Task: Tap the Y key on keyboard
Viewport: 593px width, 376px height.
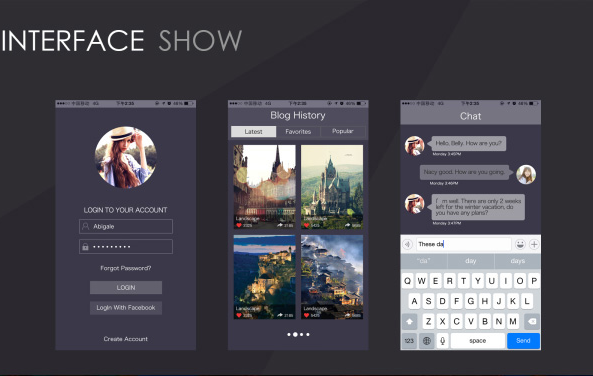Action: pyautogui.click(x=478, y=281)
